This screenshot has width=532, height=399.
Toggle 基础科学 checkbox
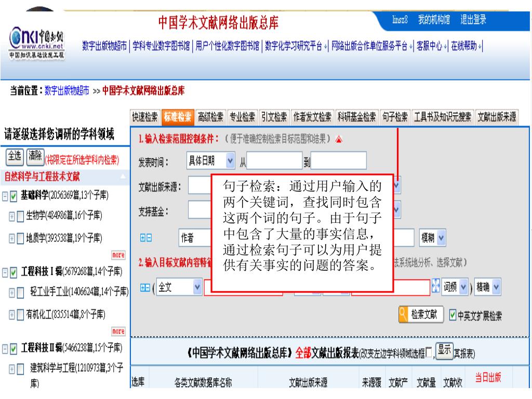pyautogui.click(x=14, y=196)
